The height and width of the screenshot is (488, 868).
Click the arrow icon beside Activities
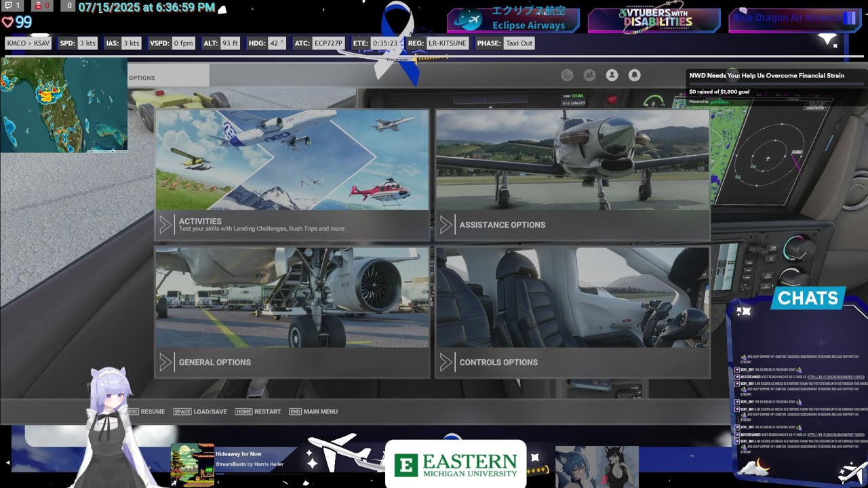[165, 225]
